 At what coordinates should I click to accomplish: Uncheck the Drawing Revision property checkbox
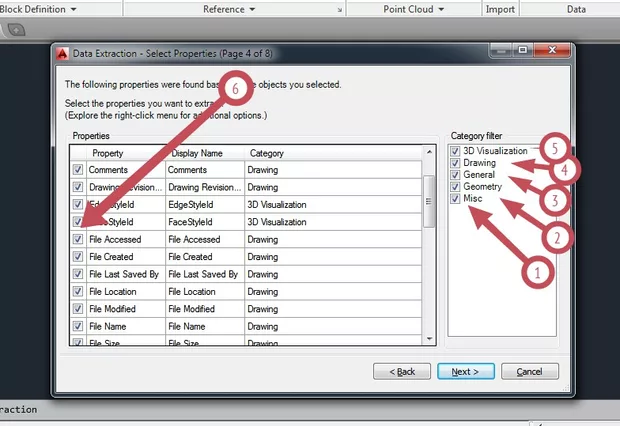pyautogui.click(x=78, y=187)
